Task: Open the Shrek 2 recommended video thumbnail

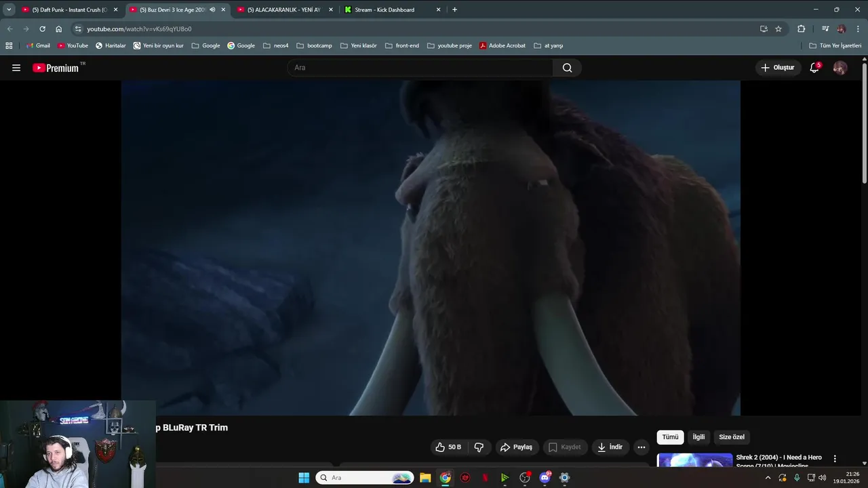Action: (x=695, y=460)
